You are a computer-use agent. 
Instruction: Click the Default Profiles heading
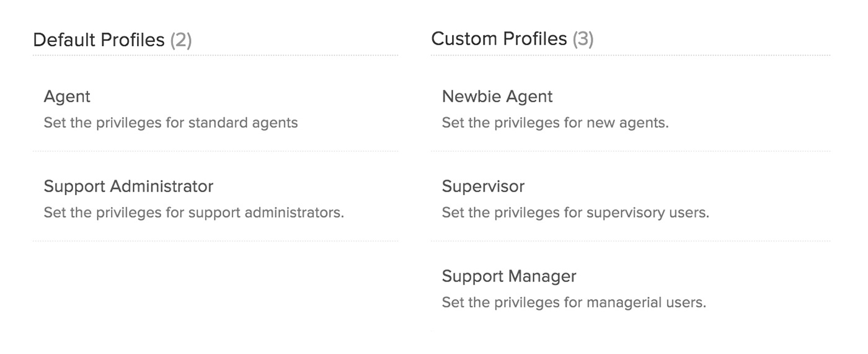coord(99,40)
